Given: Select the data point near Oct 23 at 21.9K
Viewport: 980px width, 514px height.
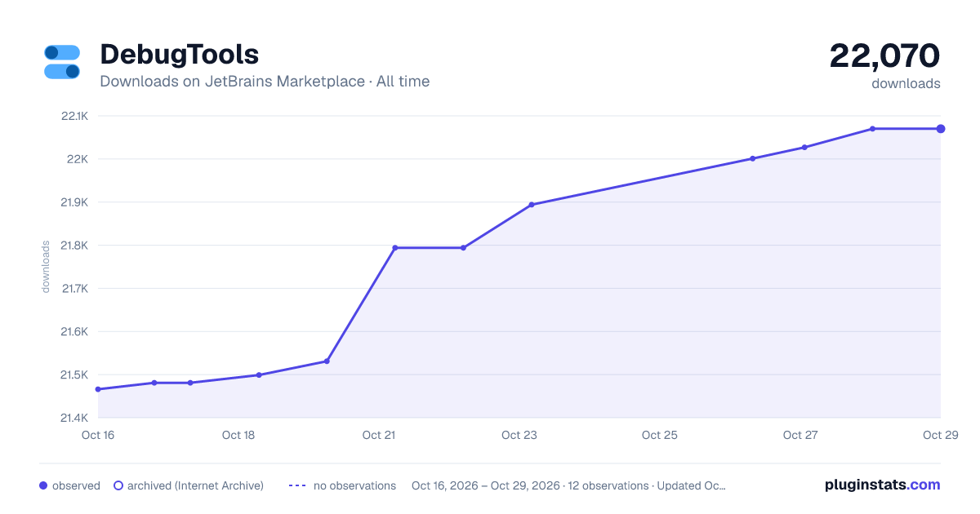Looking at the screenshot, I should tap(532, 205).
